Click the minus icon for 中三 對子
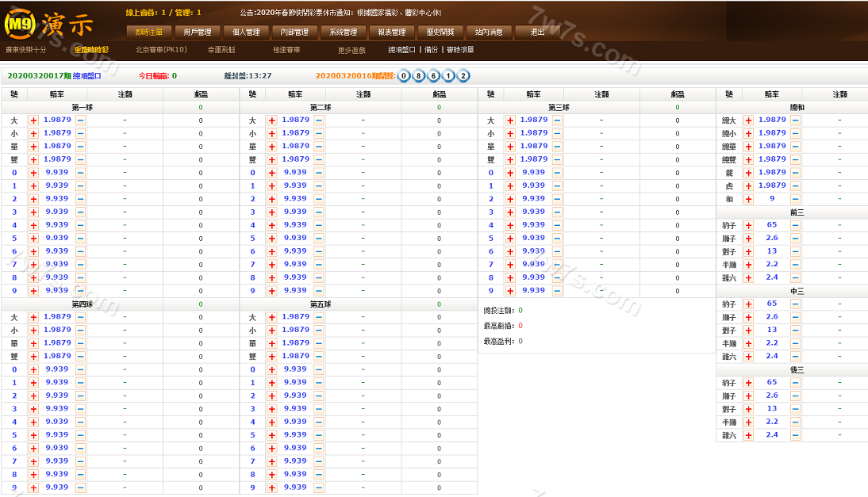The image size is (868, 497). coord(795,331)
